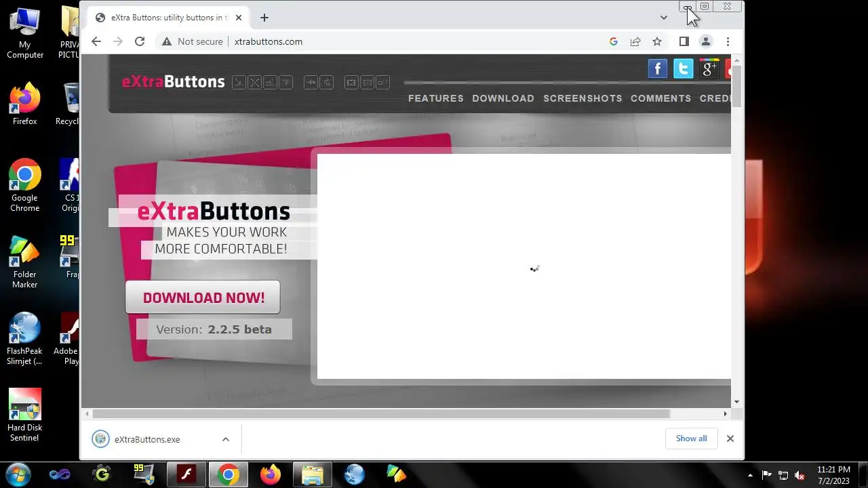Screen dimensions: 868x488
Task: Open downloaded eXtraButtons.exe file
Action: click(146, 439)
